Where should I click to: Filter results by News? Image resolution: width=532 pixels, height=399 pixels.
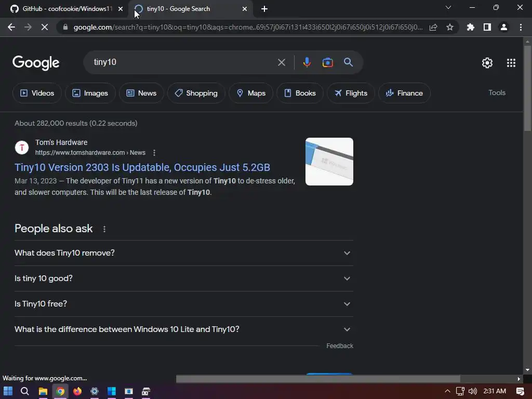141,93
